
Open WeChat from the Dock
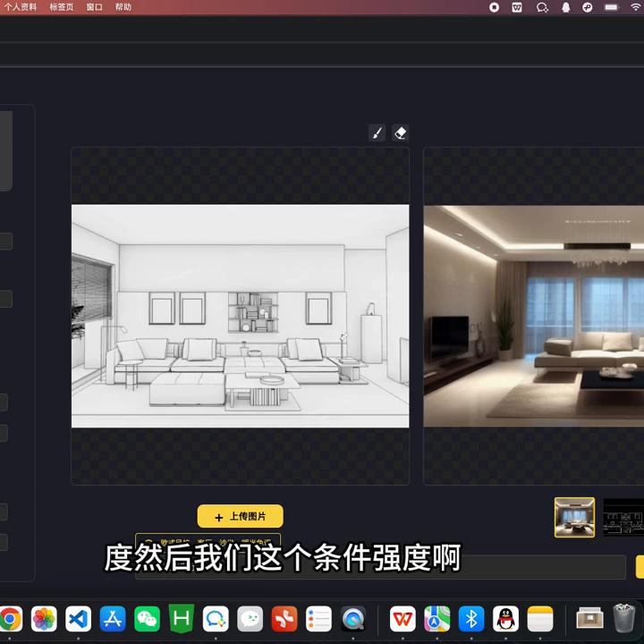(147, 619)
